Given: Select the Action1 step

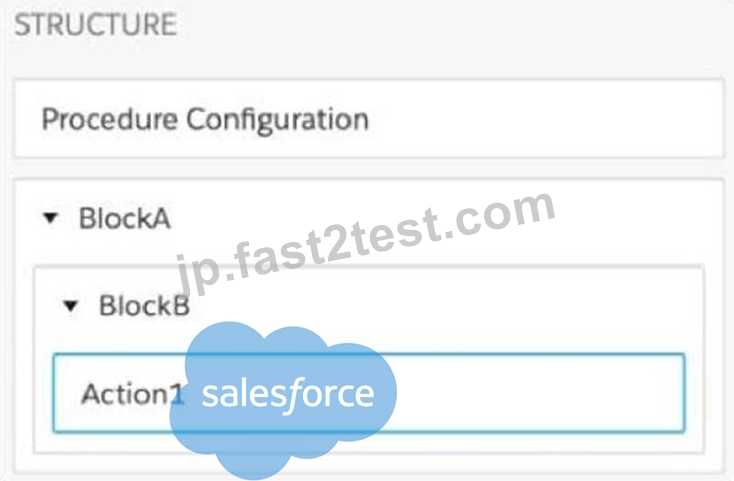Looking at the screenshot, I should point(369,393).
